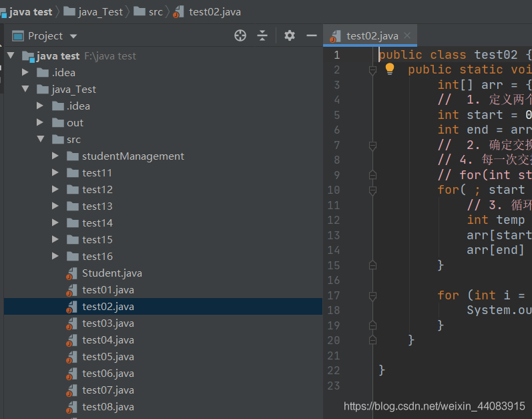Expand the test16 folder arrow

pos(55,256)
